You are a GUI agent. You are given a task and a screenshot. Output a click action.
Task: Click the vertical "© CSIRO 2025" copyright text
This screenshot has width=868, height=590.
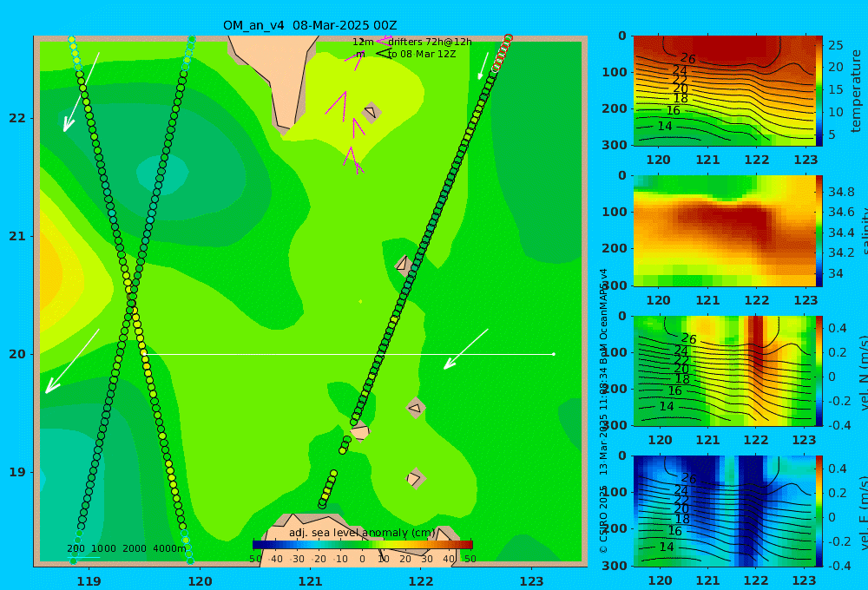tap(603, 519)
